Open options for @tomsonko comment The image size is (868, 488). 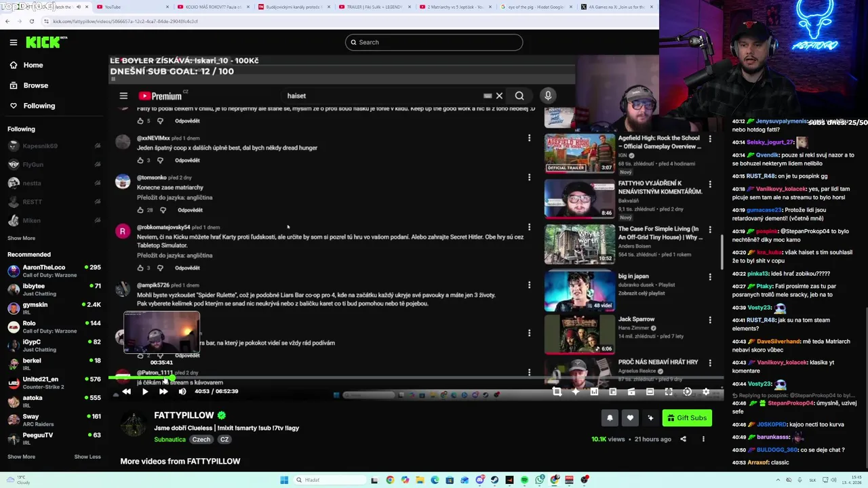coord(529,178)
